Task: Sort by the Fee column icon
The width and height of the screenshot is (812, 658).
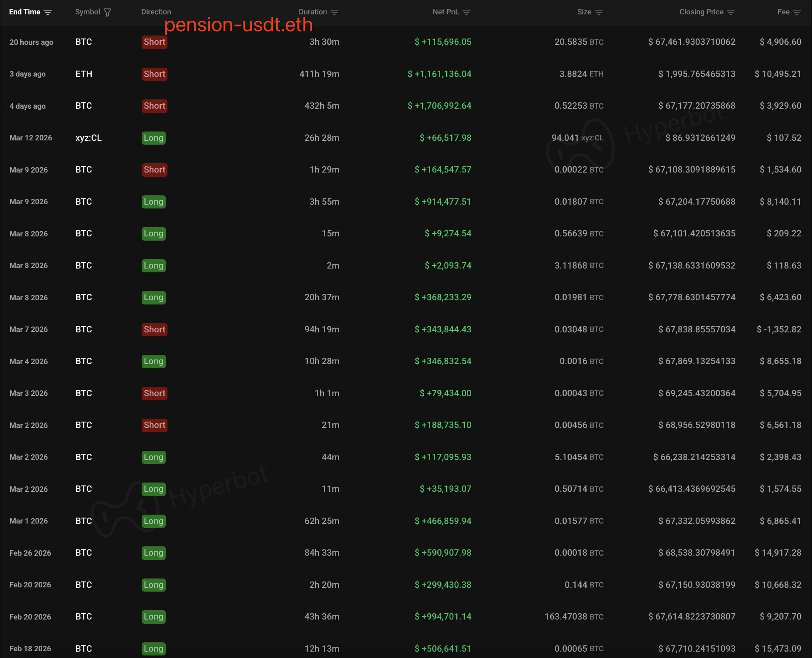Action: [x=797, y=12]
